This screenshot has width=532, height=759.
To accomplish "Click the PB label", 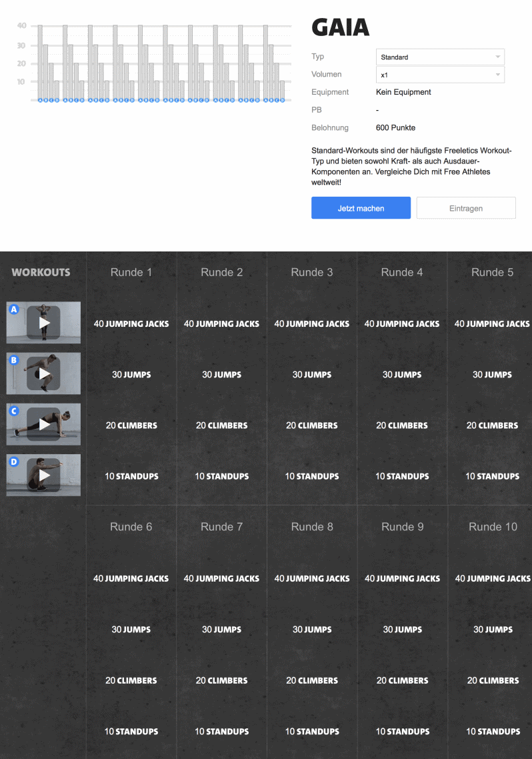I will [316, 110].
